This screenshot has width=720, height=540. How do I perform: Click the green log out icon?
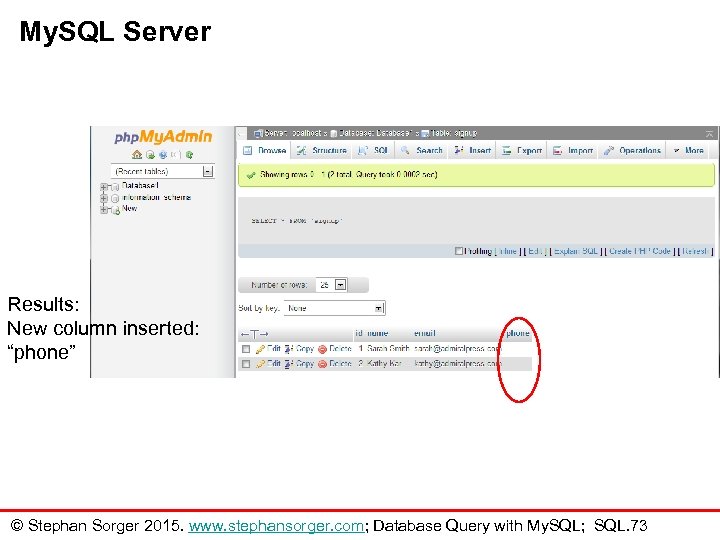click(150, 155)
